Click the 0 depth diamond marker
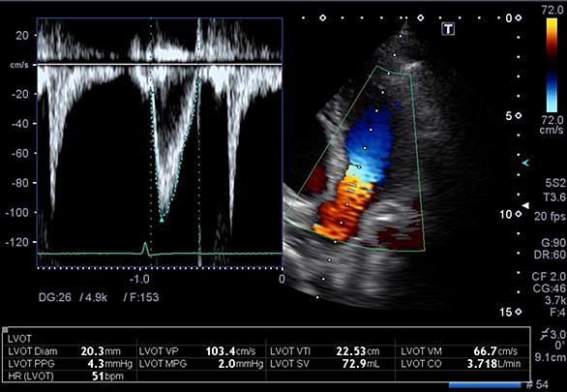Screen dimensions: 567x392 (x=519, y=17)
